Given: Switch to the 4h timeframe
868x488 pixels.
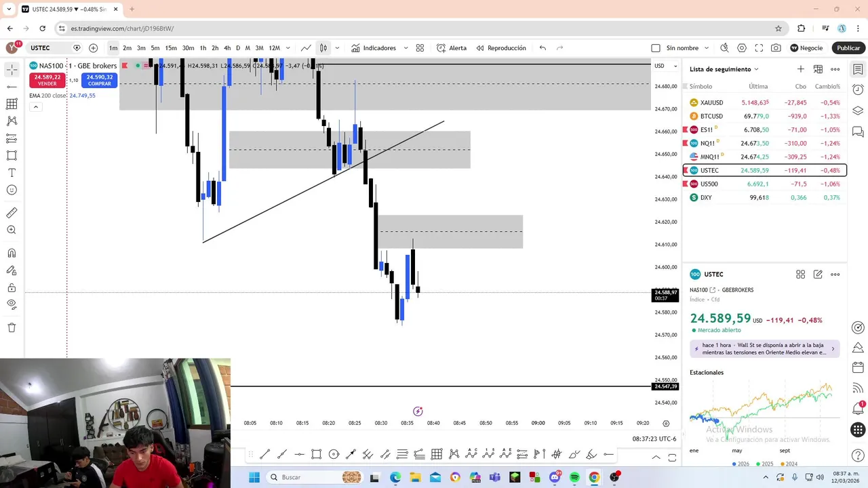Looking at the screenshot, I should pos(227,48).
